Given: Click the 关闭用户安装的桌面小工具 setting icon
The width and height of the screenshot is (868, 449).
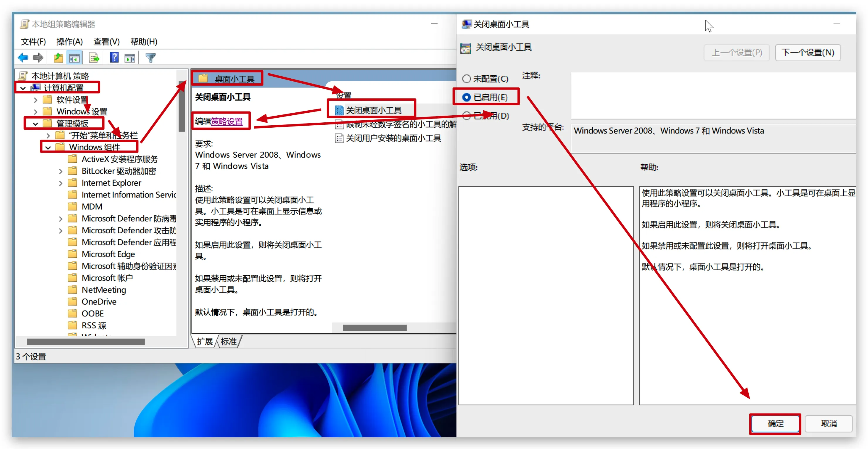Looking at the screenshot, I should (339, 138).
